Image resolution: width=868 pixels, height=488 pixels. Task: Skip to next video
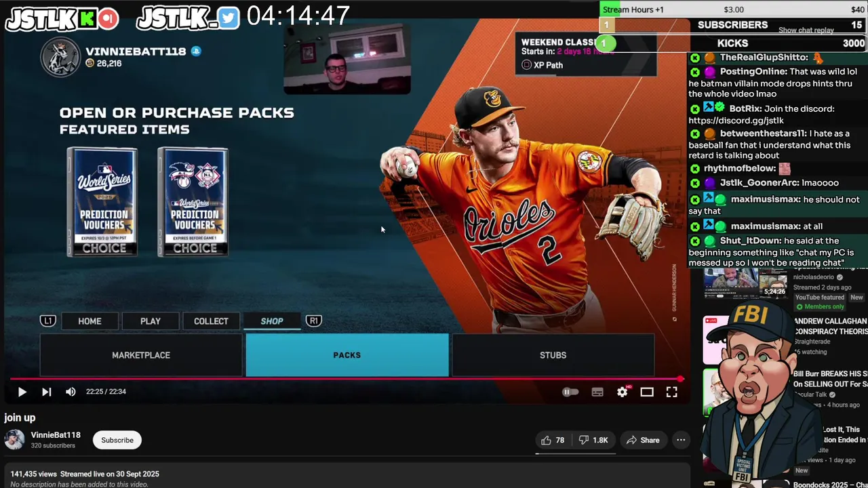(x=46, y=392)
